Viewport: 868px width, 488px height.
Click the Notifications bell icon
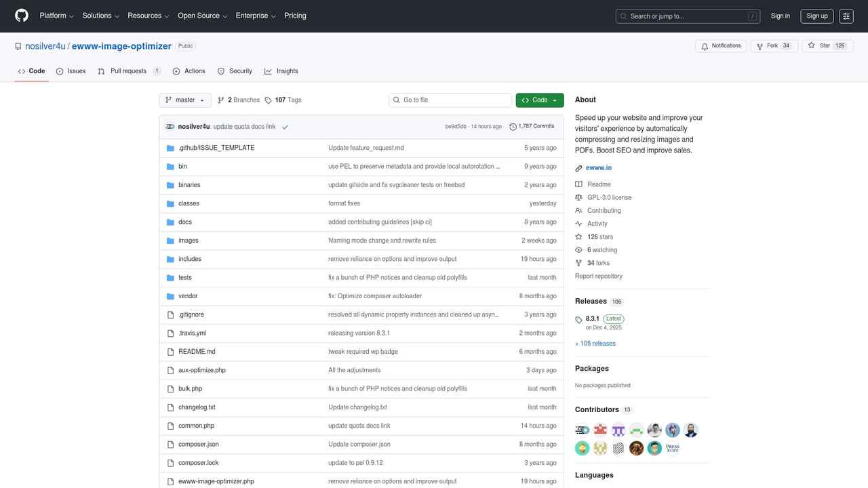705,46
